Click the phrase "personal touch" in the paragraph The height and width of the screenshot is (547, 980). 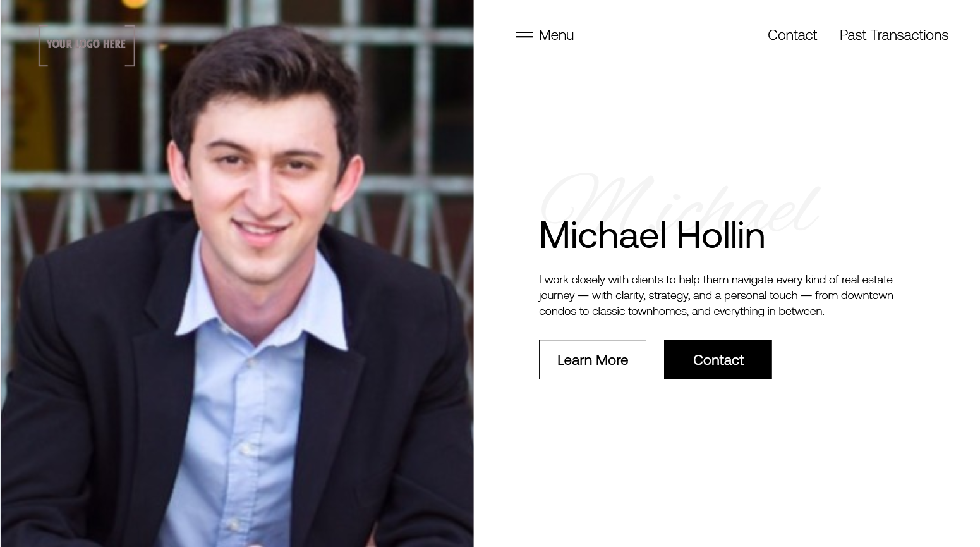760,295
